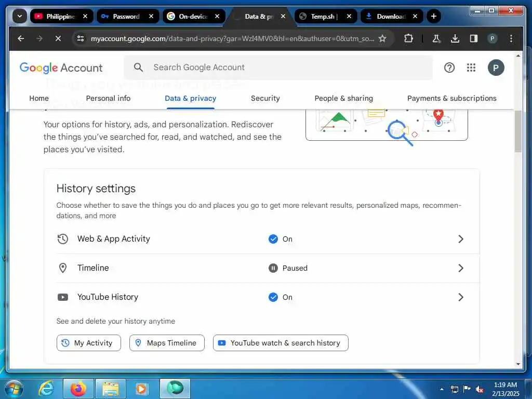This screenshot has width=532, height=399.
Task: Open YouTube History settings row
Action: 268,297
